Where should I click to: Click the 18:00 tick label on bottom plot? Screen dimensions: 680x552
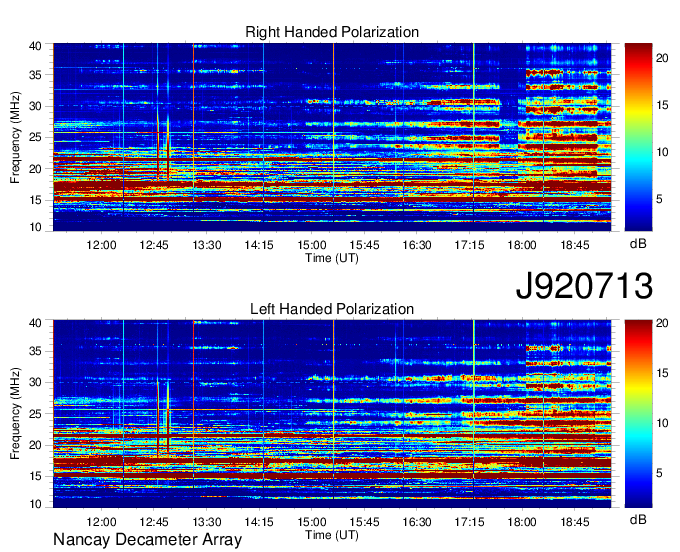click(x=522, y=522)
